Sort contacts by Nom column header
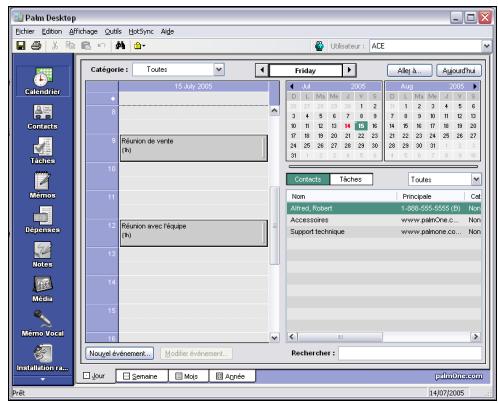498x403 pixels. tap(342, 196)
